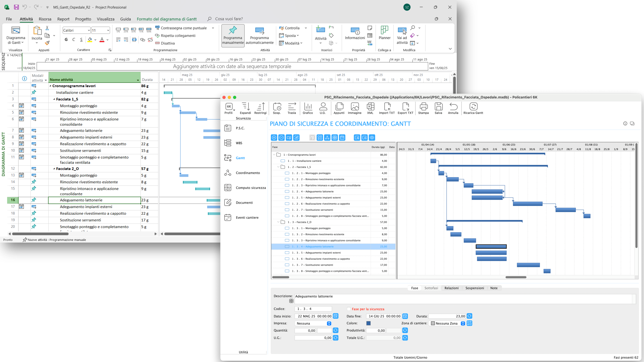The height and width of the screenshot is (362, 644).
Task: Toggle checkbox for Sostituzione serramenti 1.3.7
Action: coord(287,265)
